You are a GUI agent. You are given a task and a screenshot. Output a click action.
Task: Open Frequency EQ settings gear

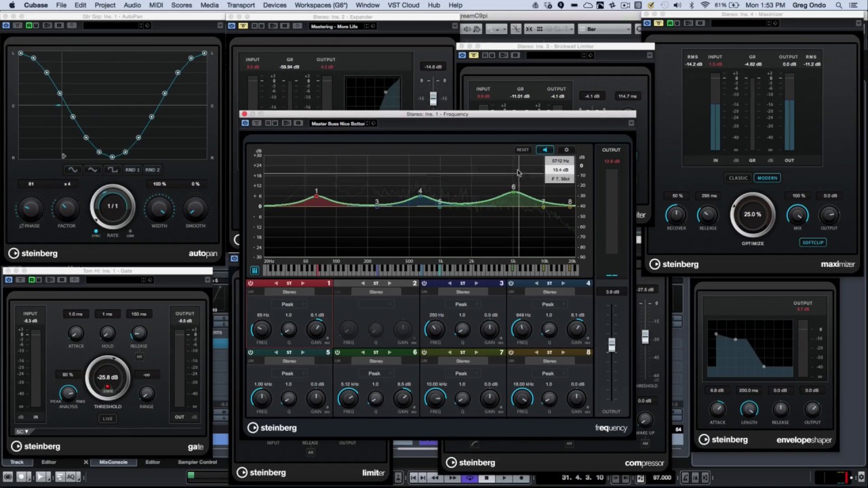click(566, 150)
